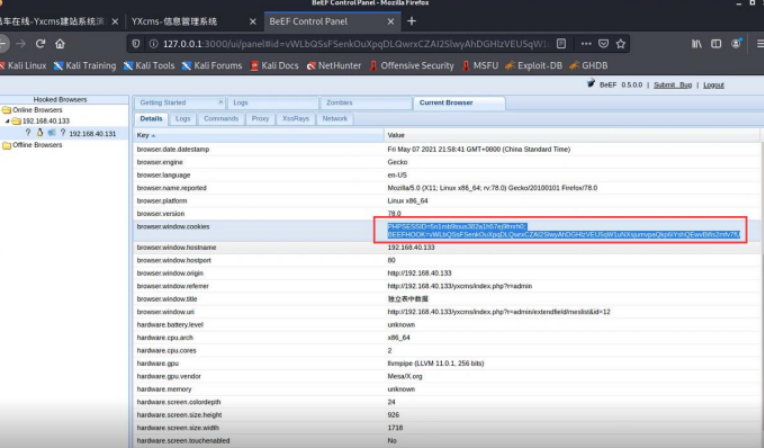This screenshot has width=764, height=448.
Task: Close the YXcms tab
Action: coord(253,21)
